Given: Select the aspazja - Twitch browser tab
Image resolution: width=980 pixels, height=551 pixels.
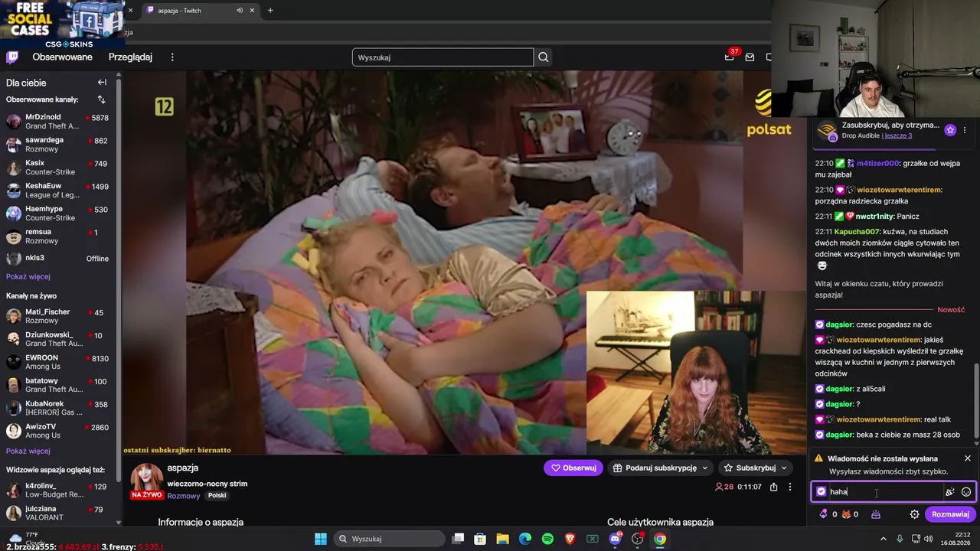Looking at the screenshot, I should pyautogui.click(x=201, y=10).
